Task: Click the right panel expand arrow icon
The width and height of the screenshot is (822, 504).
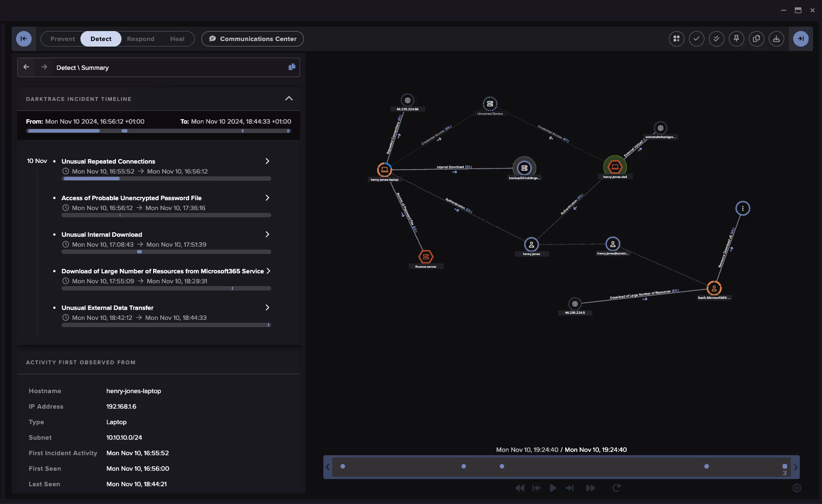Action: point(800,38)
